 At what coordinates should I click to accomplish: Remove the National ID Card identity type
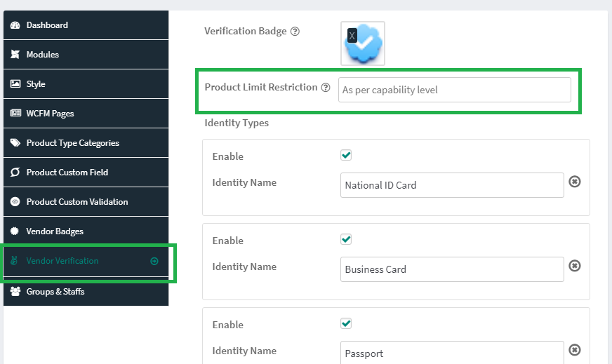point(575,182)
